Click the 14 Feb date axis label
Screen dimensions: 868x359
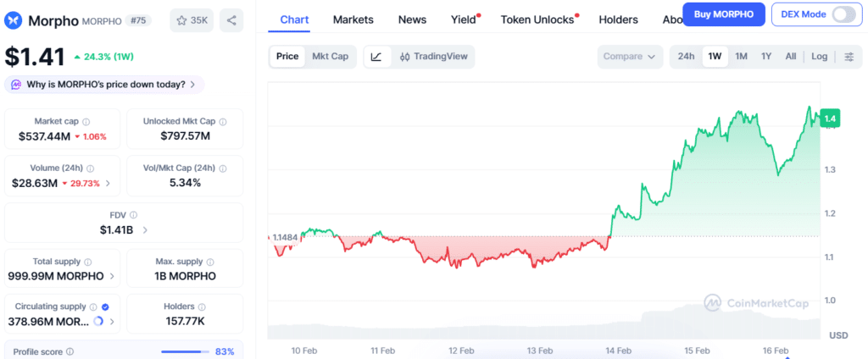618,351
